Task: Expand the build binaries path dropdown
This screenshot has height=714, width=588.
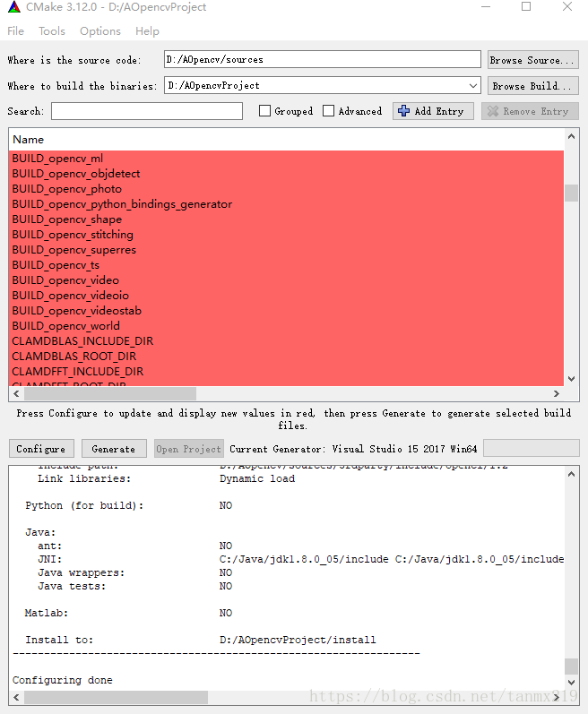Action: pyautogui.click(x=473, y=86)
